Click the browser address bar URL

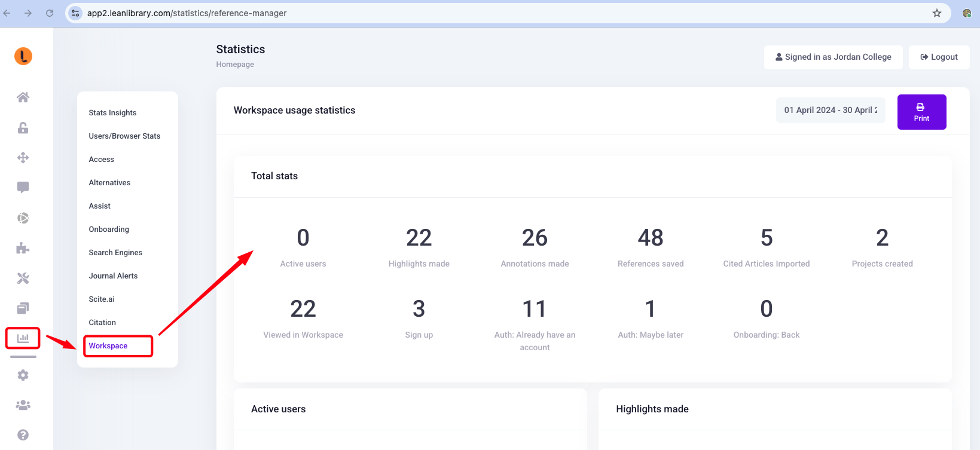click(187, 13)
